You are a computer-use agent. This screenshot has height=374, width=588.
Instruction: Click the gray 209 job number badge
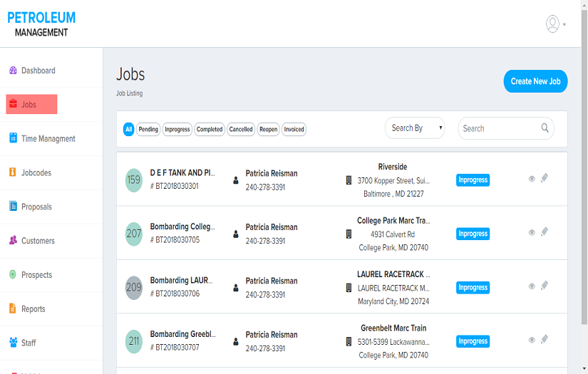134,288
